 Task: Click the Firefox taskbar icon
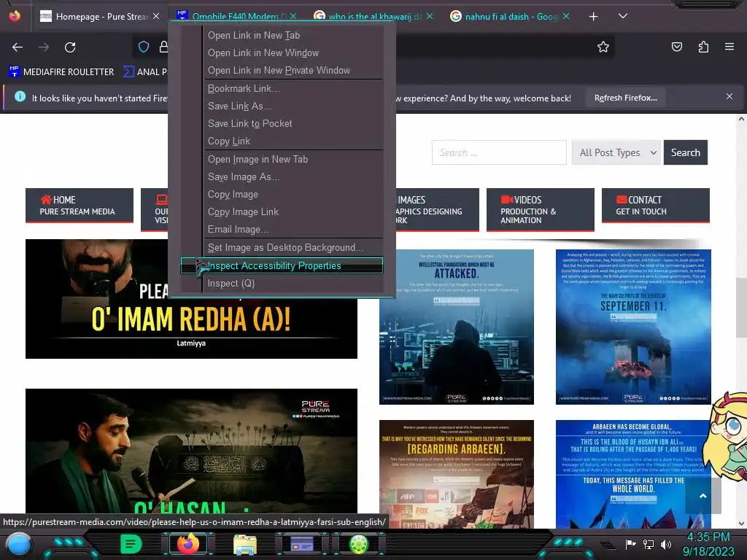188,544
